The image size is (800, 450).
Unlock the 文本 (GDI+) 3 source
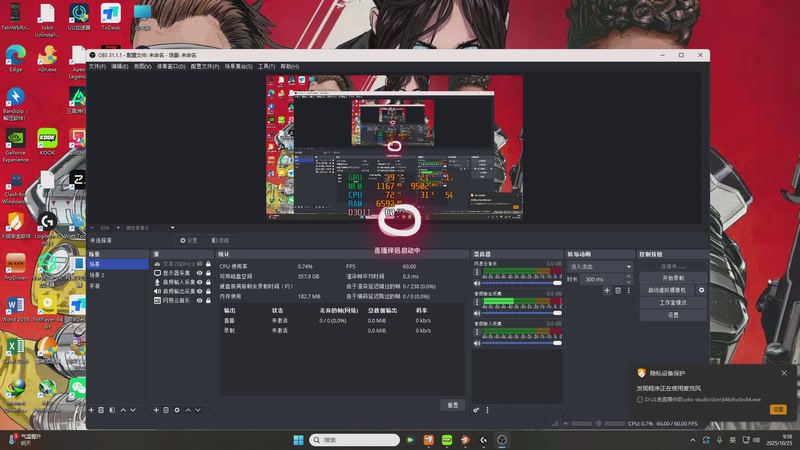(x=208, y=264)
